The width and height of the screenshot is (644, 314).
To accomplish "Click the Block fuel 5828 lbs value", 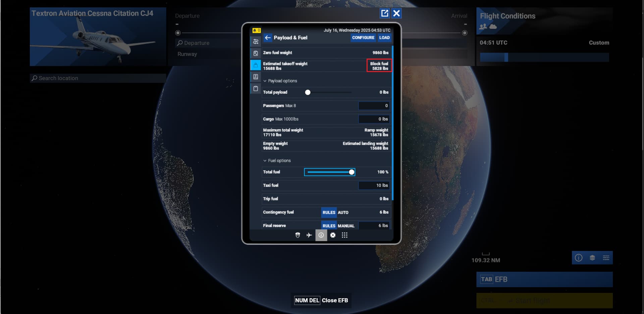I will coord(379,66).
